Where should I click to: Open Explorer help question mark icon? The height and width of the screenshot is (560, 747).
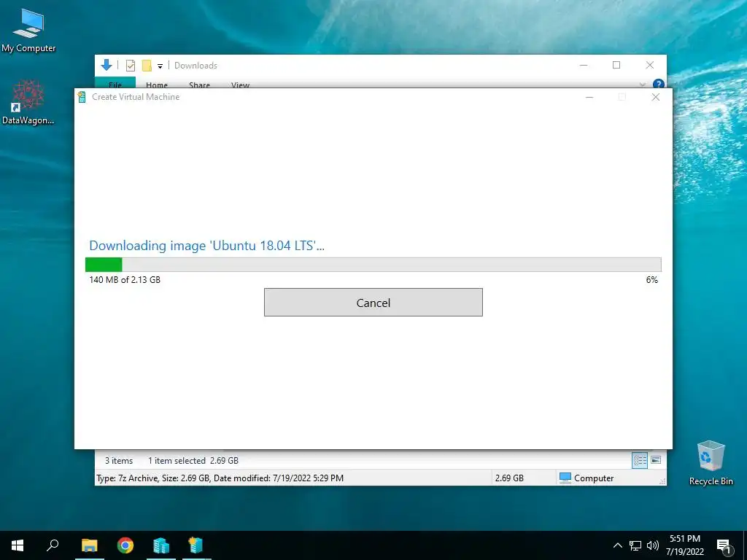[659, 85]
